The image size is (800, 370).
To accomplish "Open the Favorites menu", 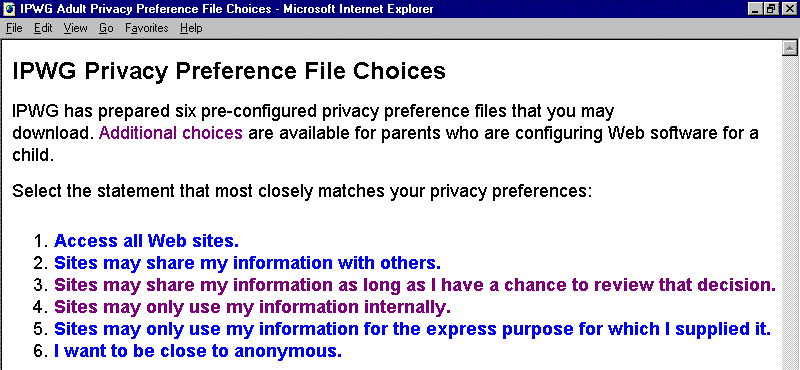I will coord(147,29).
